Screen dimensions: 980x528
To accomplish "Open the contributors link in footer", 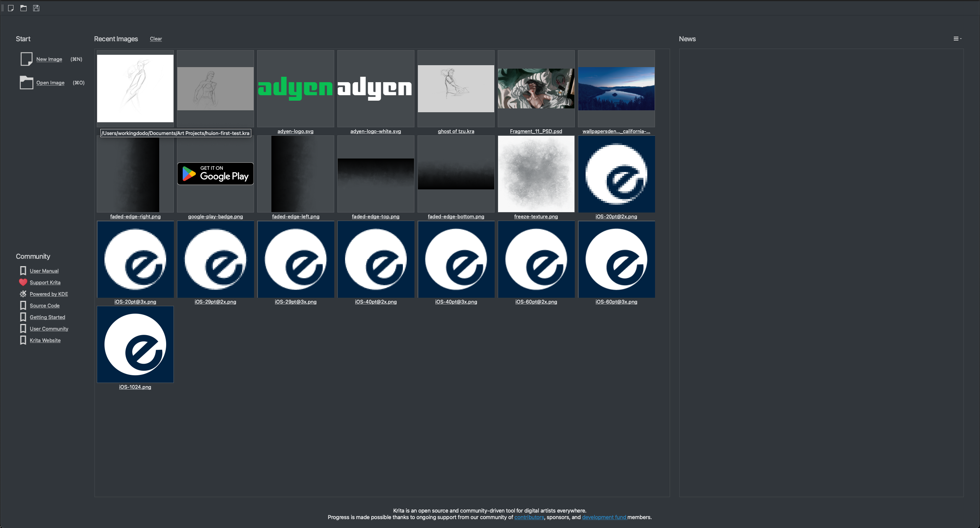I will pos(529,517).
